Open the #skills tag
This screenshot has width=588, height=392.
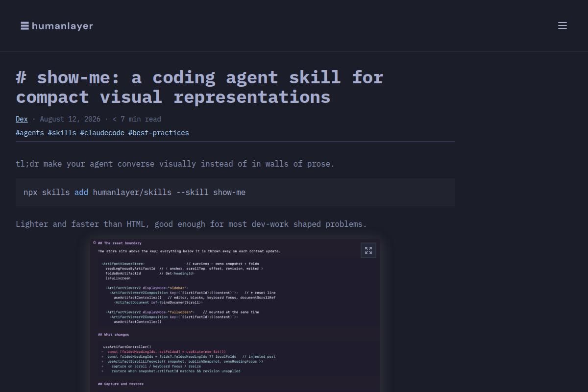pos(62,133)
